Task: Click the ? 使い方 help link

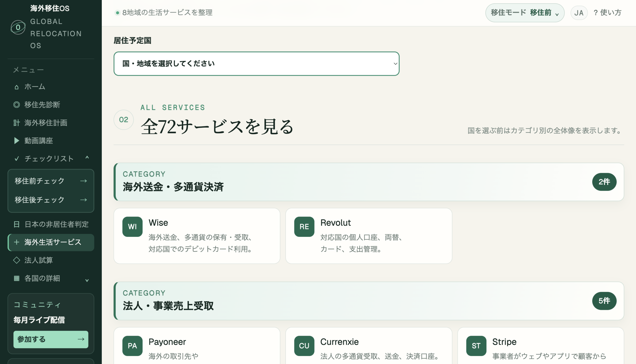Action: point(607,12)
